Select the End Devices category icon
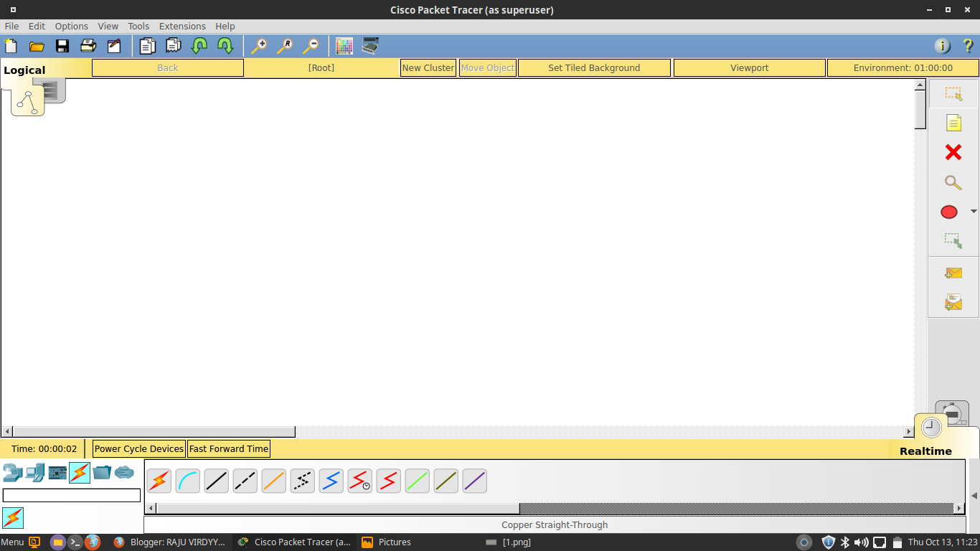The image size is (980, 551). pos(34,473)
